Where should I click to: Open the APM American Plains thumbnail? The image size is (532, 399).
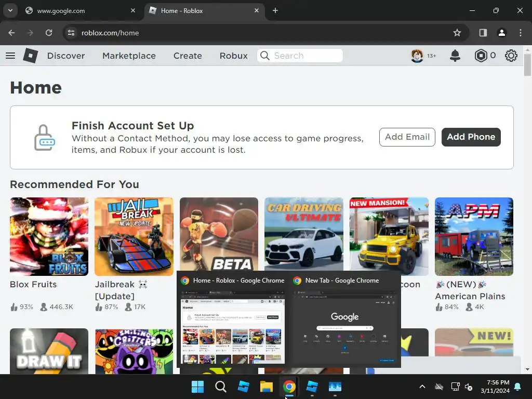coord(474,236)
